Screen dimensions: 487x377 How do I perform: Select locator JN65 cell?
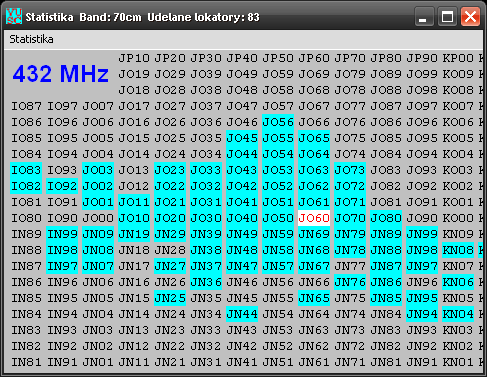point(314,298)
